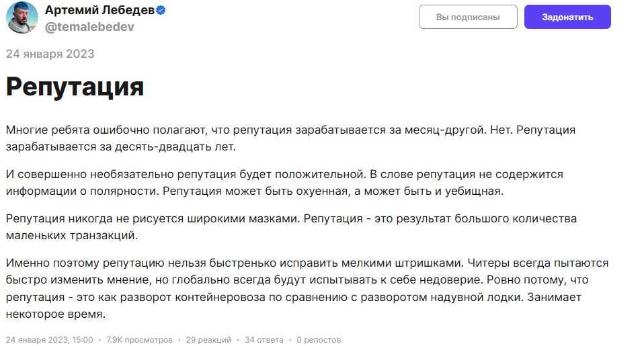The width and height of the screenshot is (644, 346).
Task: Click the paragraph starting Именно поэтому репутацию
Action: (x=307, y=288)
